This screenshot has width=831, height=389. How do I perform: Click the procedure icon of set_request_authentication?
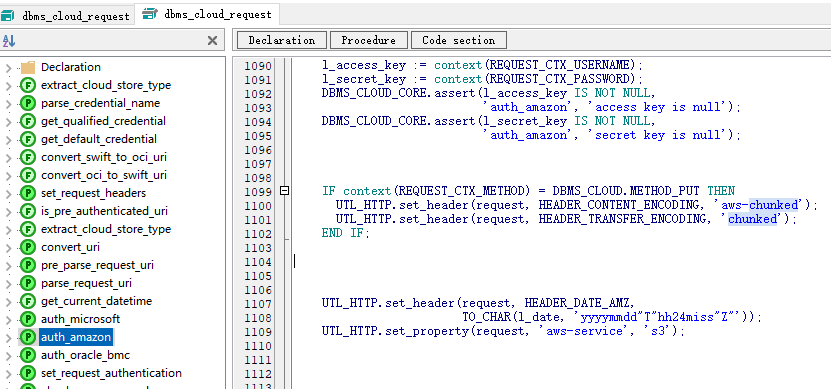28,374
